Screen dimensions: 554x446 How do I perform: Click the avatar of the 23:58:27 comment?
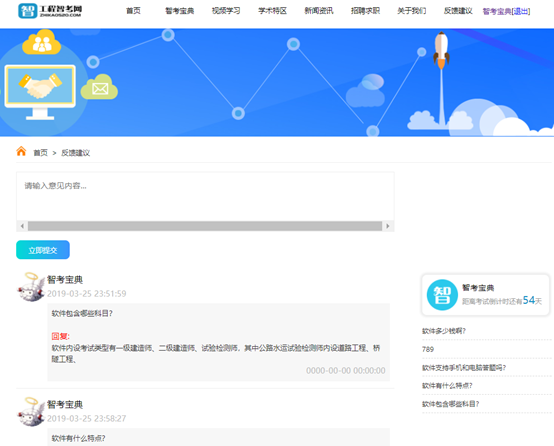point(31,412)
